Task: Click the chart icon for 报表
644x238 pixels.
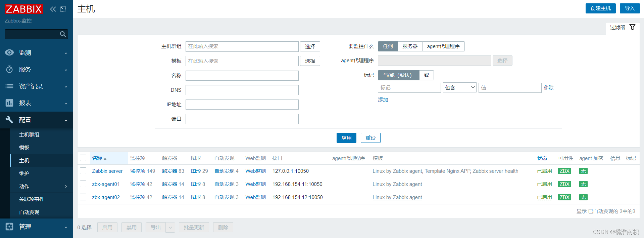Action: (9, 103)
